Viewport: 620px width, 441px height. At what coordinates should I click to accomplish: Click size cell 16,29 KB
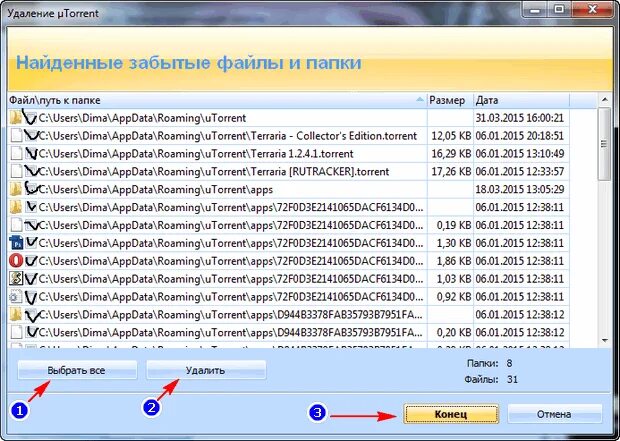[x=451, y=153]
